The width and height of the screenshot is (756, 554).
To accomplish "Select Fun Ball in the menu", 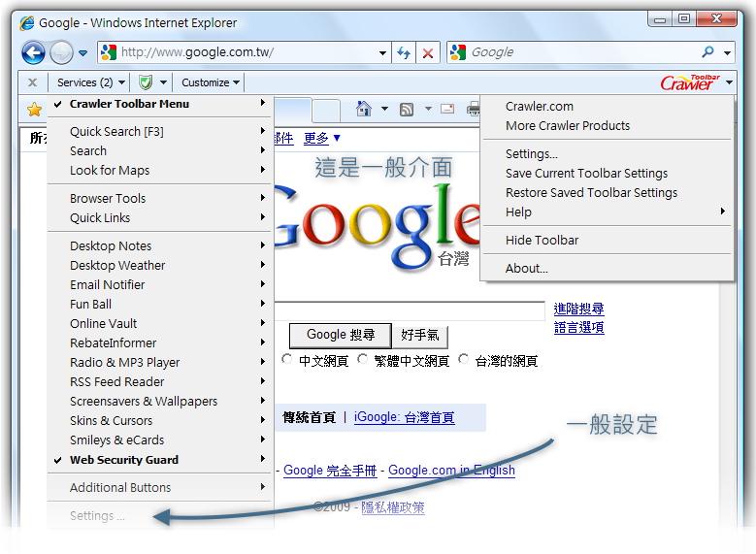I will click(160, 304).
